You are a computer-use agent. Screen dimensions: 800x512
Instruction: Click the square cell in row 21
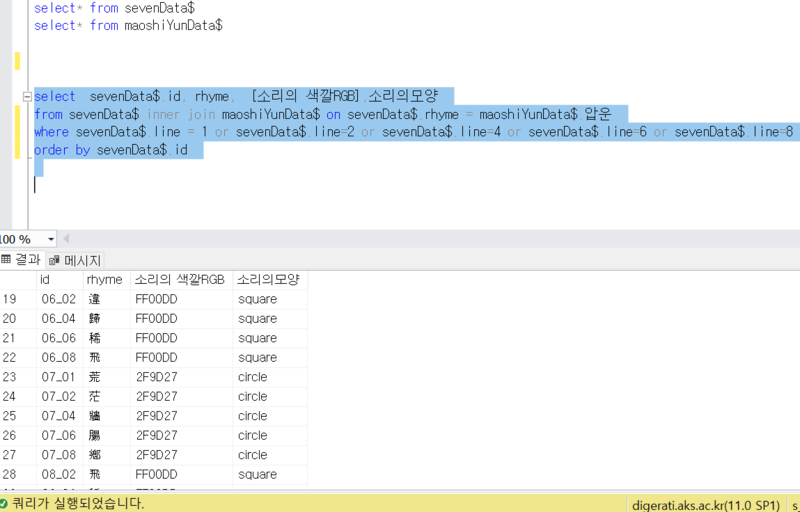pyautogui.click(x=270, y=338)
